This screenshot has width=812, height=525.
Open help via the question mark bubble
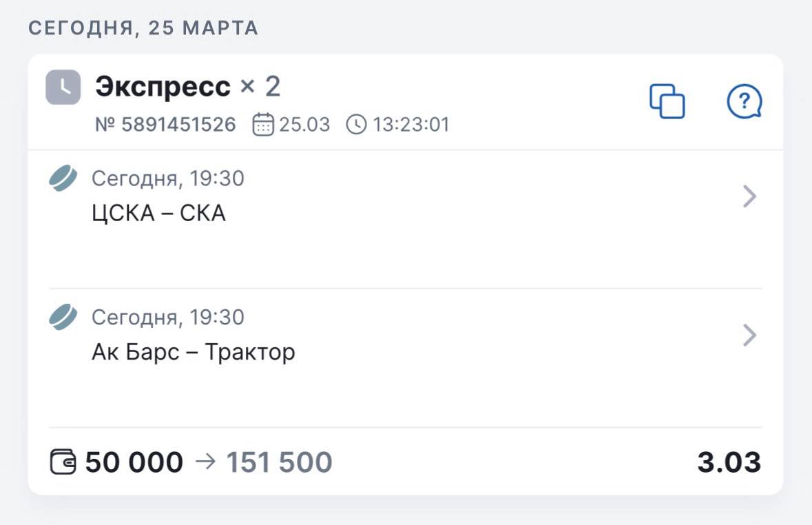tap(745, 102)
